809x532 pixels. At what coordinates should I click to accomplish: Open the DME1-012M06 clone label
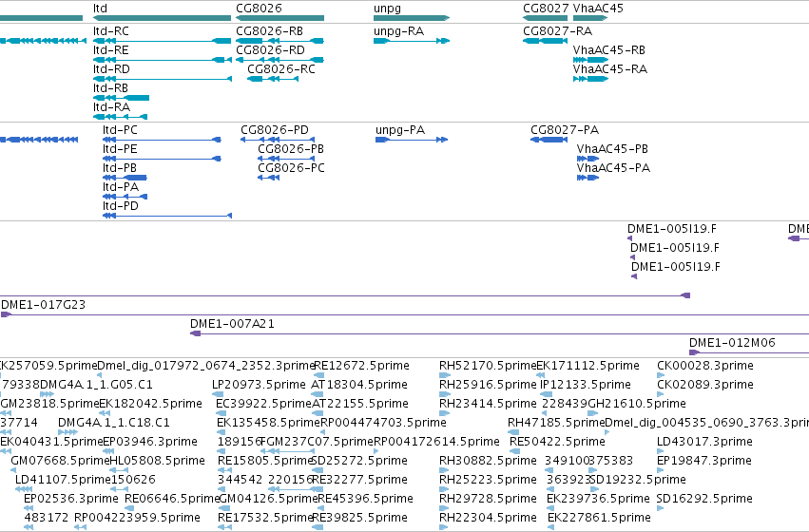pos(732,343)
